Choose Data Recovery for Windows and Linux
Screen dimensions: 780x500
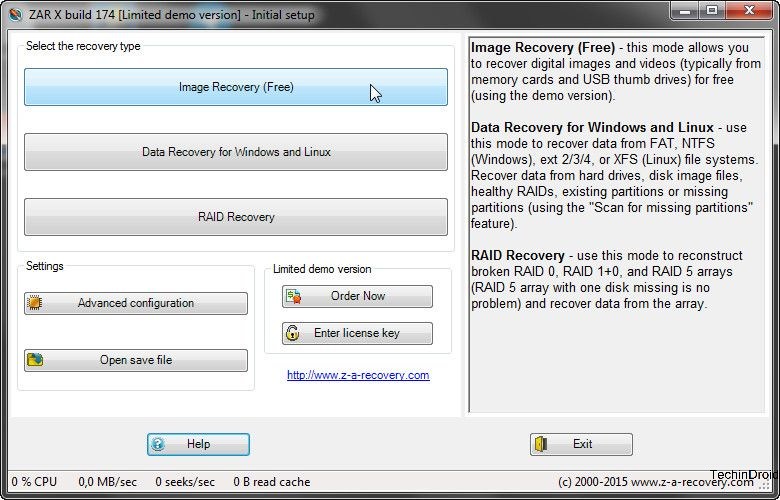point(236,152)
